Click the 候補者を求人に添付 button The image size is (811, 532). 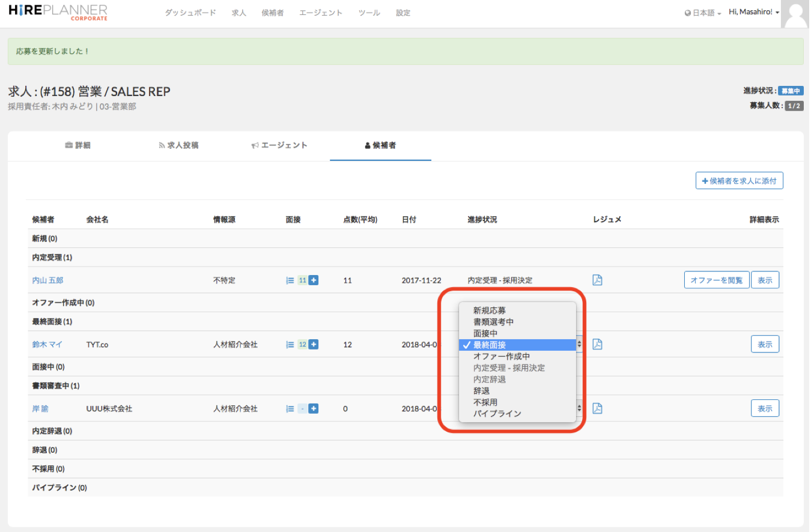[739, 181]
